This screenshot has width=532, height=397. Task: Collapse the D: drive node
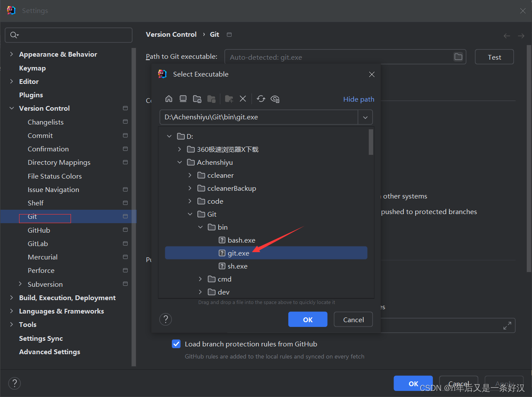(x=169, y=136)
